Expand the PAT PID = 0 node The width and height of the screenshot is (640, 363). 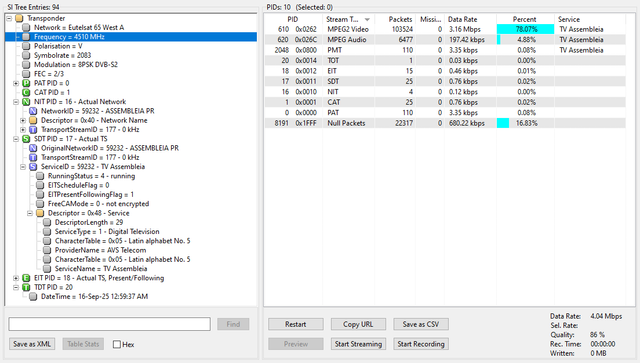[16, 83]
